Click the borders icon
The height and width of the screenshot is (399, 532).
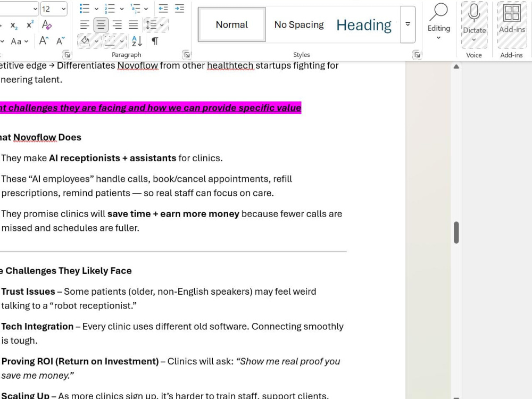click(110, 41)
